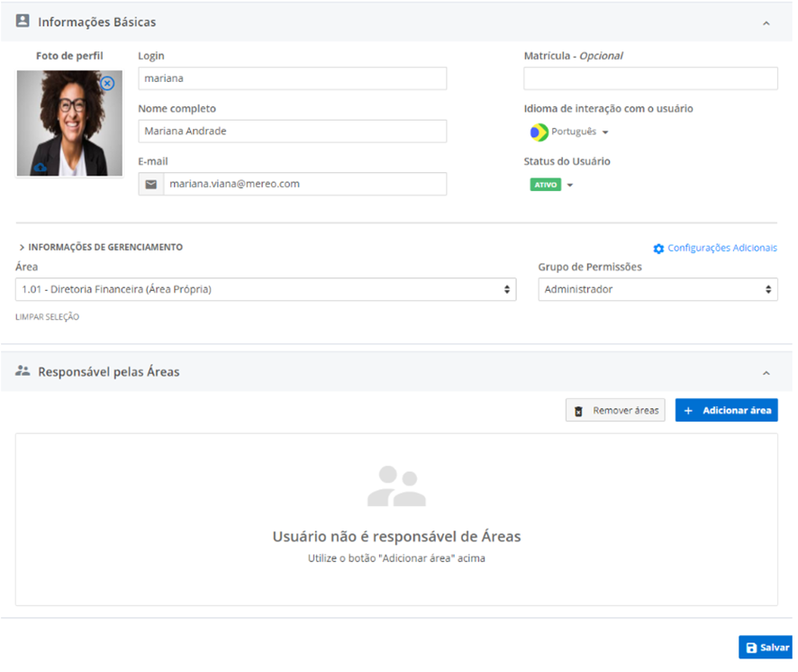Collapse the Informações Básicas section

click(x=766, y=23)
